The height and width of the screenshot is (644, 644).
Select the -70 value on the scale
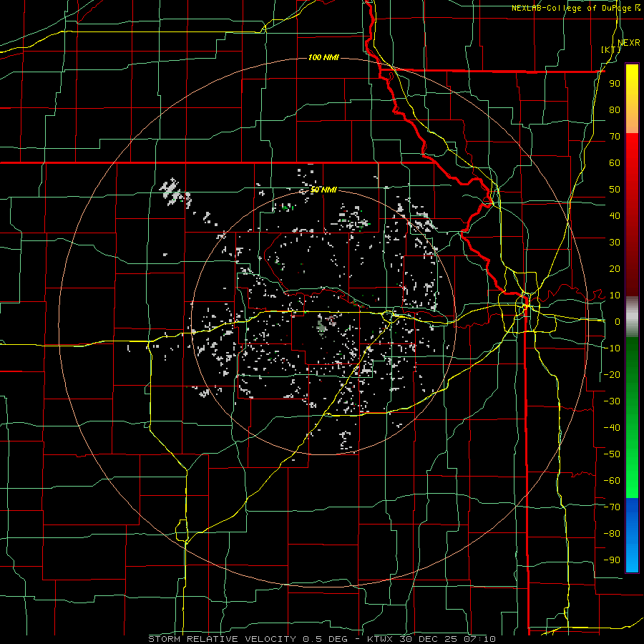612,507
